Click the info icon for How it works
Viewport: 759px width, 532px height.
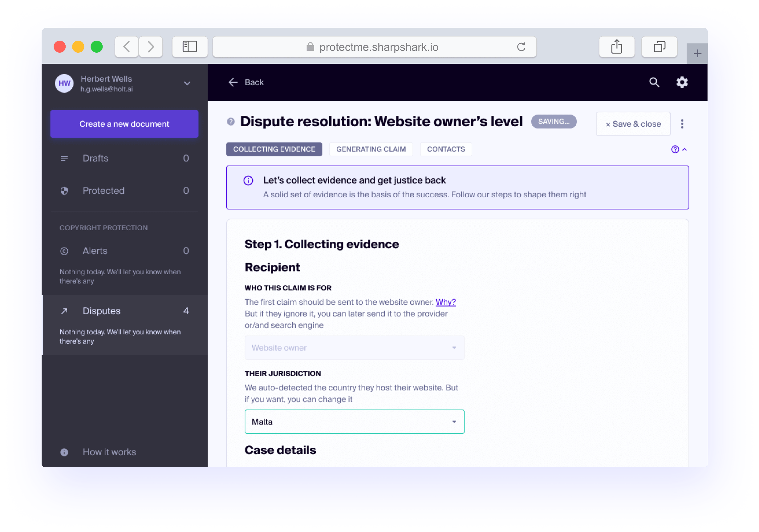tap(64, 452)
